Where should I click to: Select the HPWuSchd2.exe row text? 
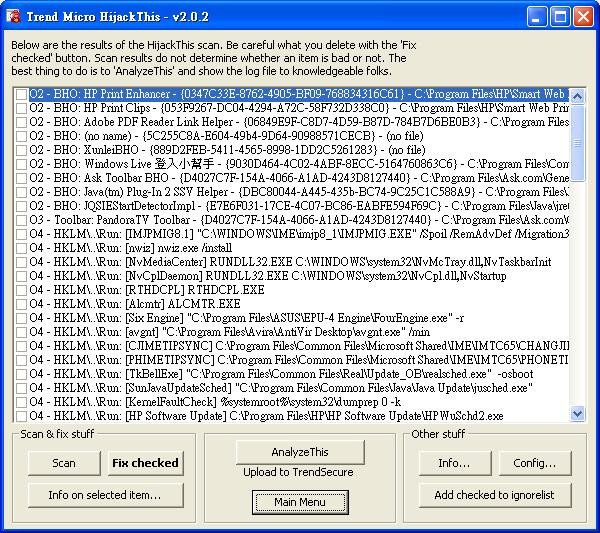266,416
